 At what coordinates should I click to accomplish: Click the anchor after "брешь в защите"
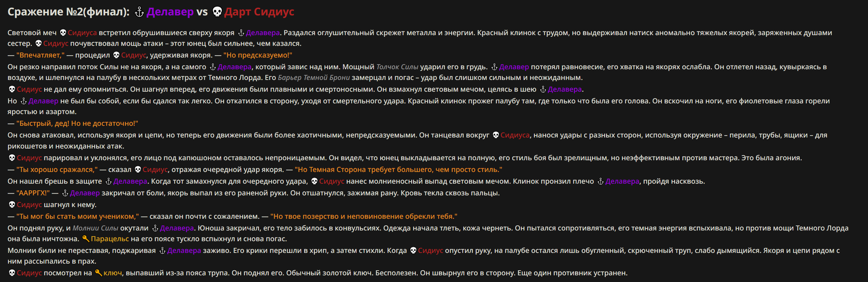pyautogui.click(x=109, y=181)
